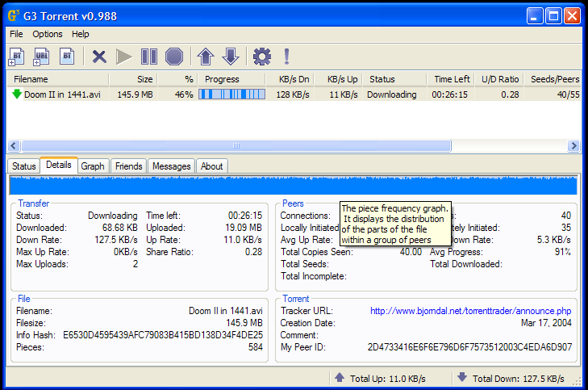This screenshot has width=588, height=390.
Task: Click the add torrent file icon
Action: tap(17, 57)
